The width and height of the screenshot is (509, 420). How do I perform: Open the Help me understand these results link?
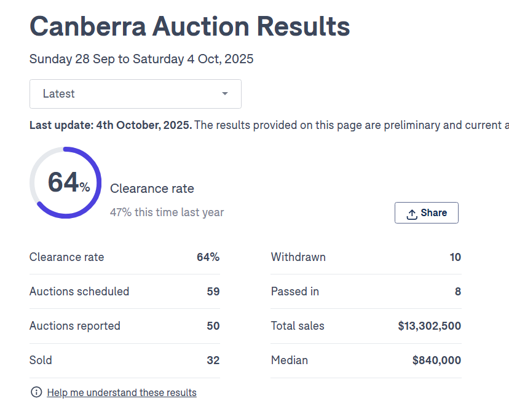coord(122,392)
